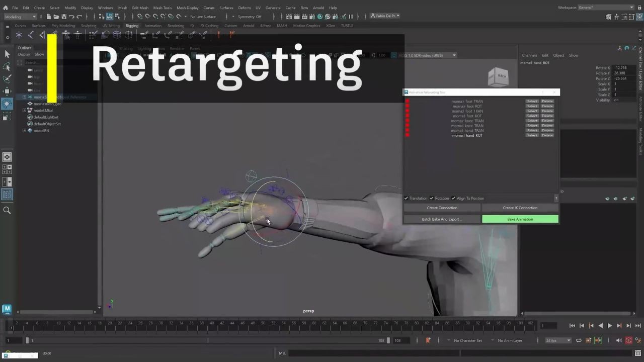Switch to the Animation shelf tab
The width and height of the screenshot is (644, 362).
[153, 26]
